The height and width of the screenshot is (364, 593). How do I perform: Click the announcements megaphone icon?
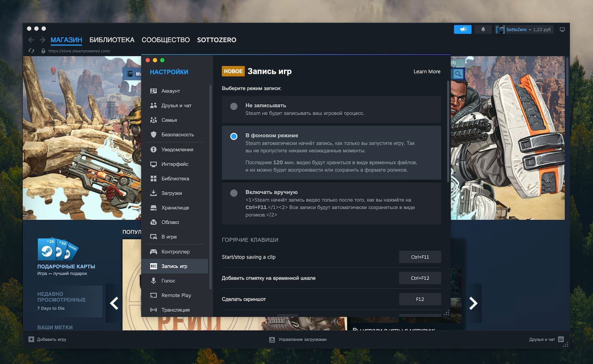click(463, 29)
